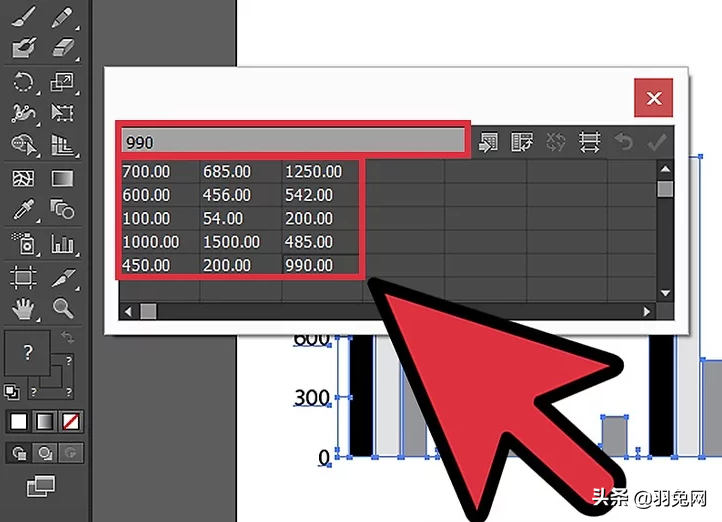
Task: Click the horizontal scrollbar thumb
Action: [148, 312]
